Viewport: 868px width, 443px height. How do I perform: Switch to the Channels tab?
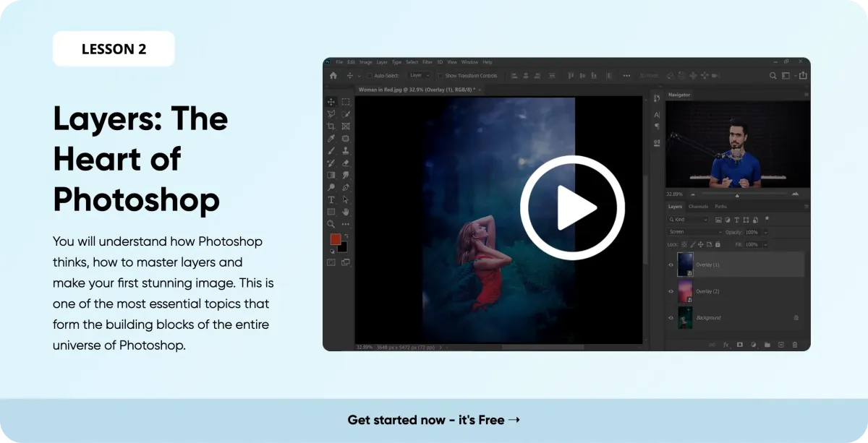point(698,207)
